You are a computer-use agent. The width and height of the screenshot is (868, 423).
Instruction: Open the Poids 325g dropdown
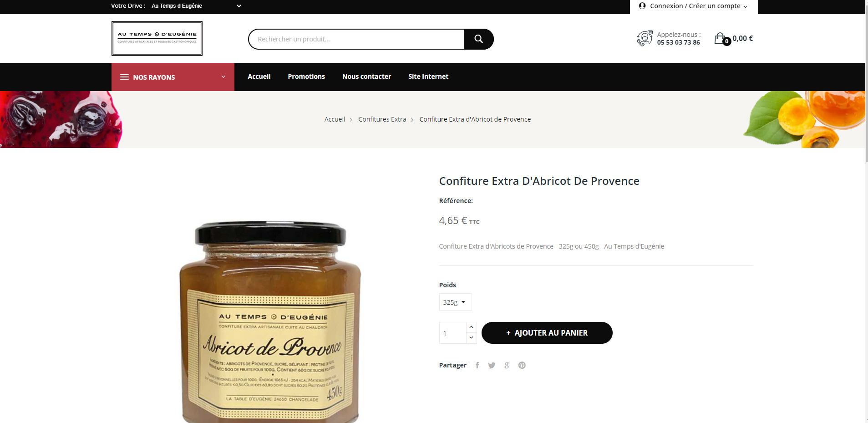coord(455,302)
